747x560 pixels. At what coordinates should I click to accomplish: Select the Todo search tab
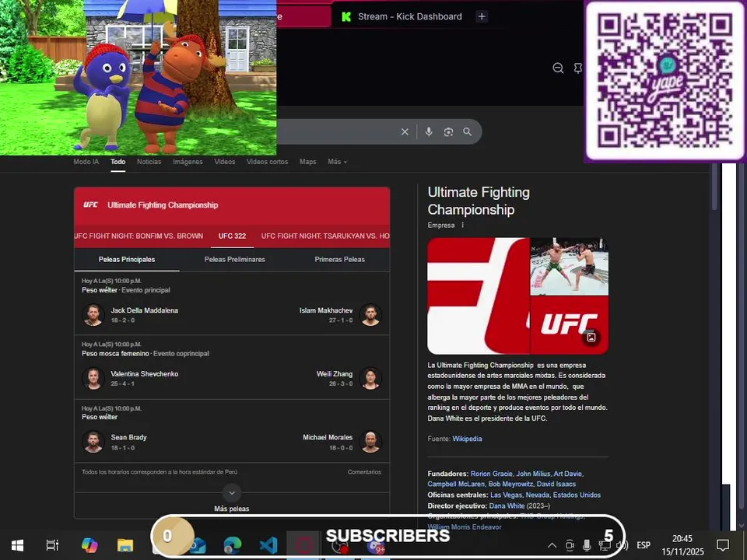click(118, 162)
